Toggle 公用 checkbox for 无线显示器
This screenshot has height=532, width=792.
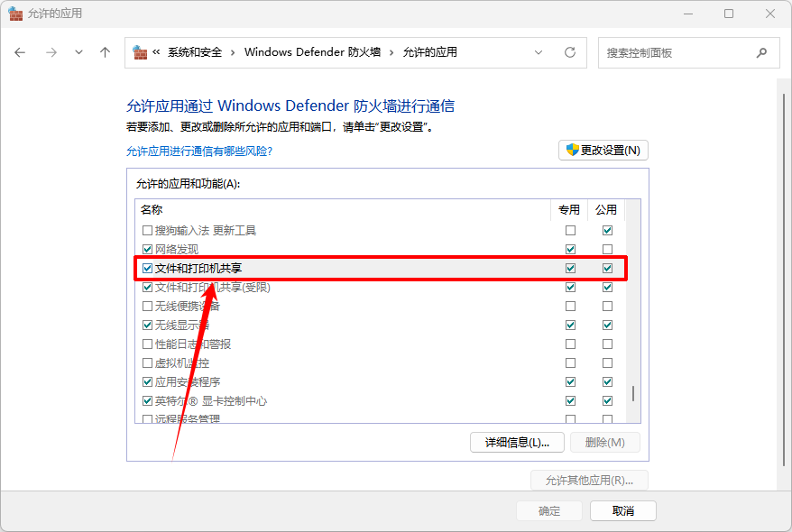coord(607,325)
